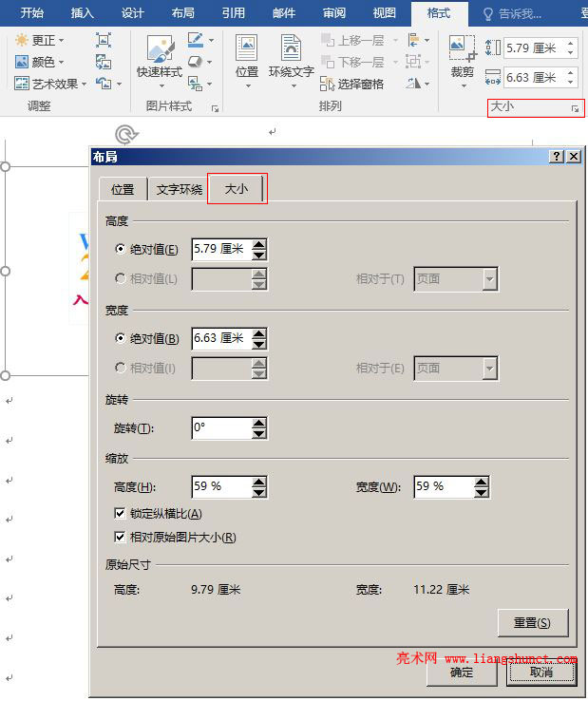588x701 pixels.
Task: Select height 绝对值(E) radio button
Action: point(121,249)
